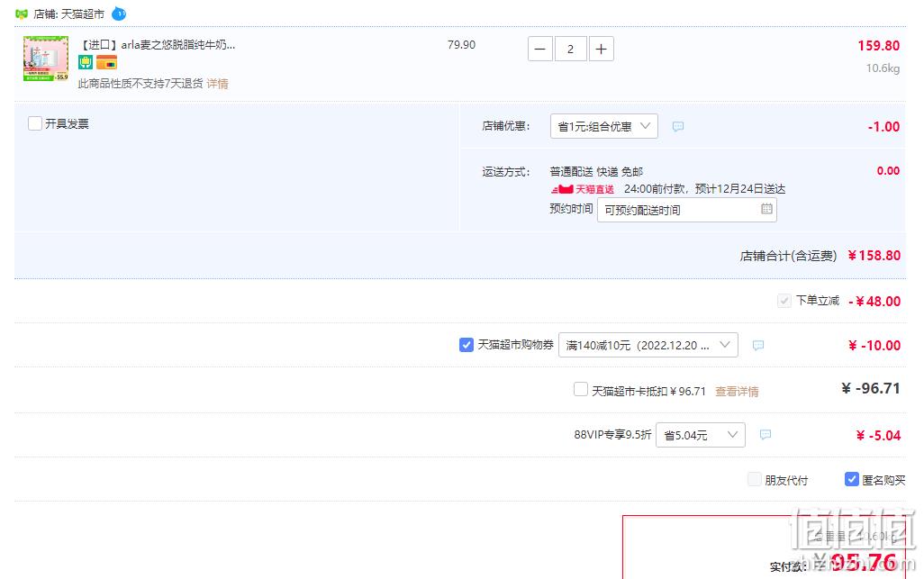Open the arla麦之悠脱脂纯牛奶 product title
The height and width of the screenshot is (579, 924).
157,45
